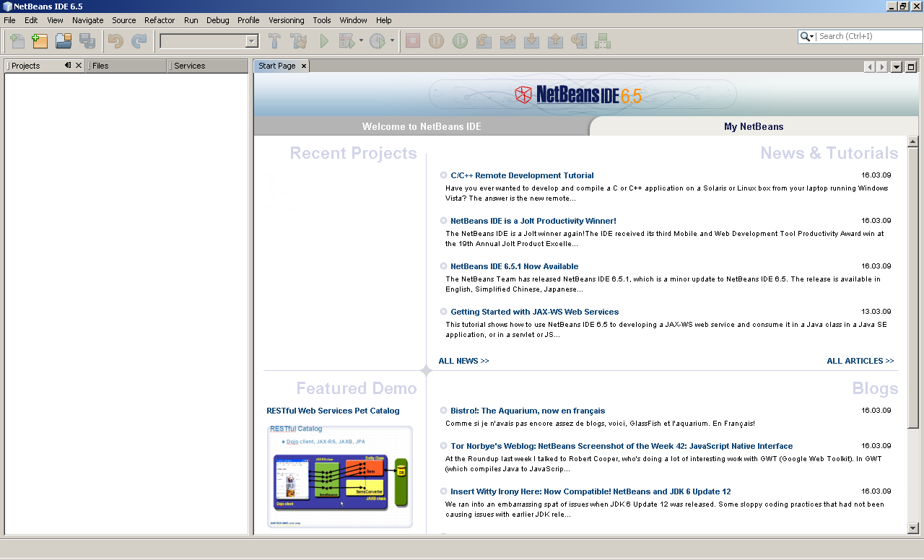Switch to the My NetBeans tab
Screen dimensions: 924x560
(754, 126)
